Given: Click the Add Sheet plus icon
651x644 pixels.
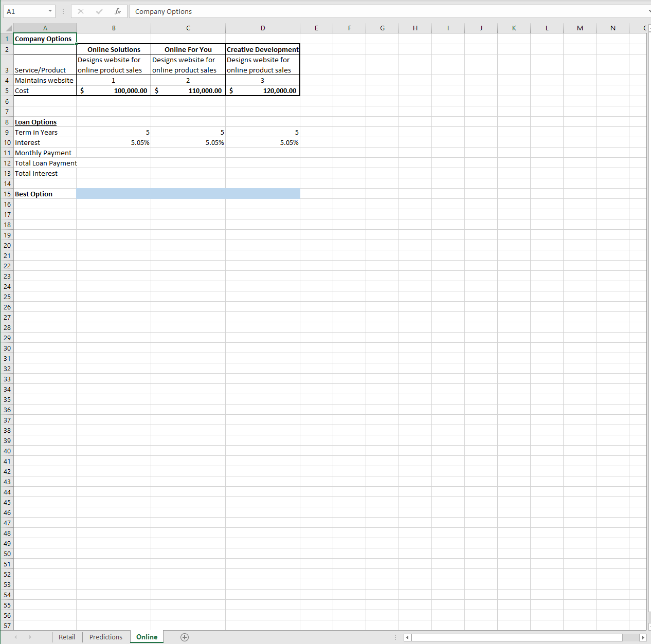Looking at the screenshot, I should coord(185,637).
